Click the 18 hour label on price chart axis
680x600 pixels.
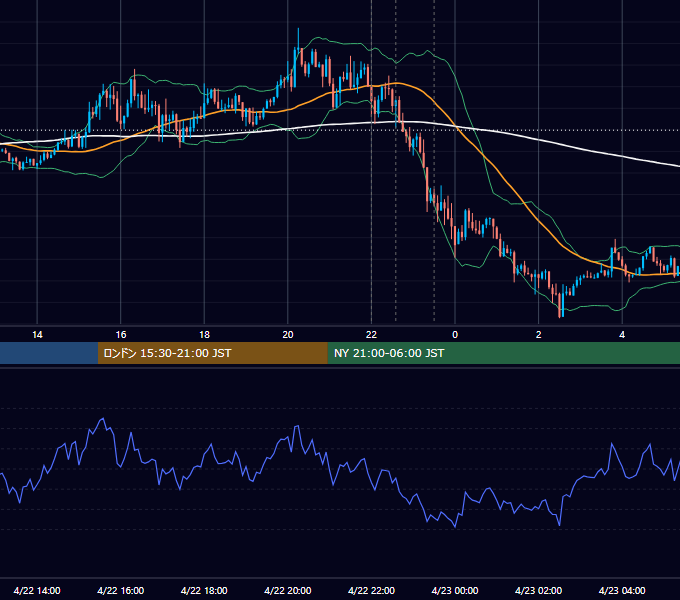pos(204,335)
